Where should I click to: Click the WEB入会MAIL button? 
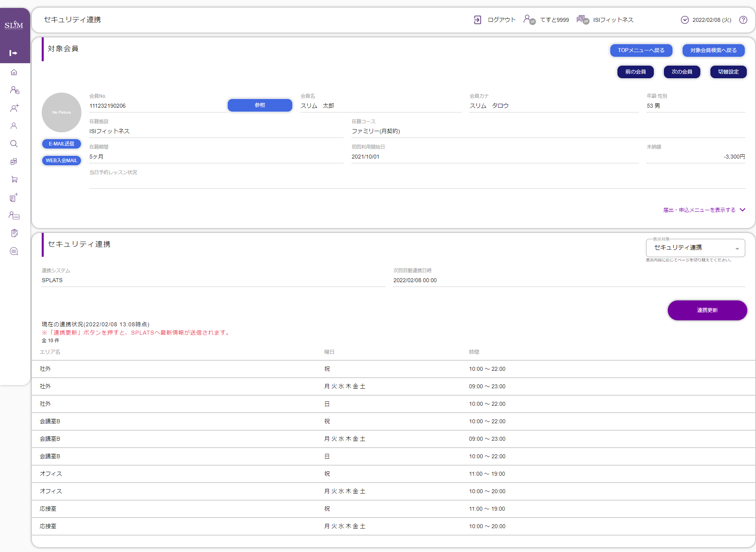tap(62, 161)
